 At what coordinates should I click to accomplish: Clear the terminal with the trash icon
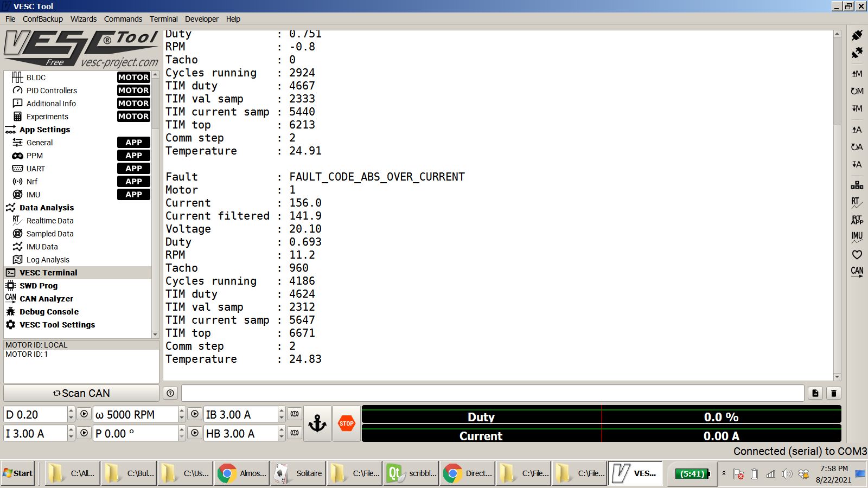coord(834,393)
